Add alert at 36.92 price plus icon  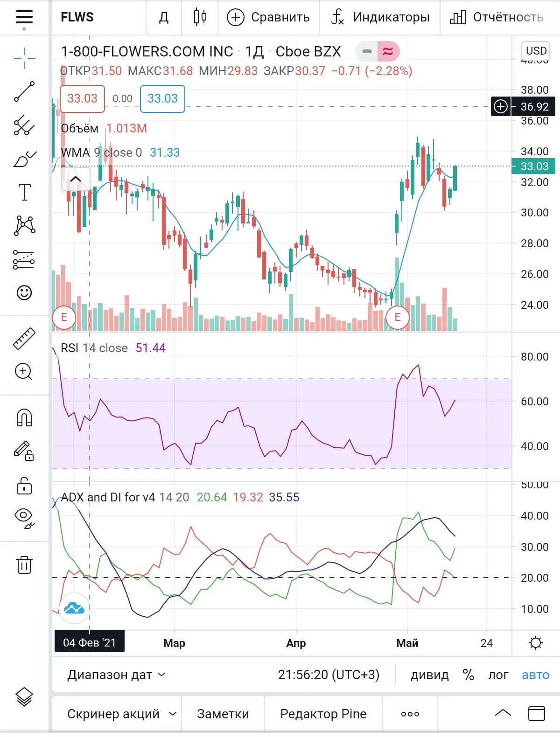pos(501,106)
